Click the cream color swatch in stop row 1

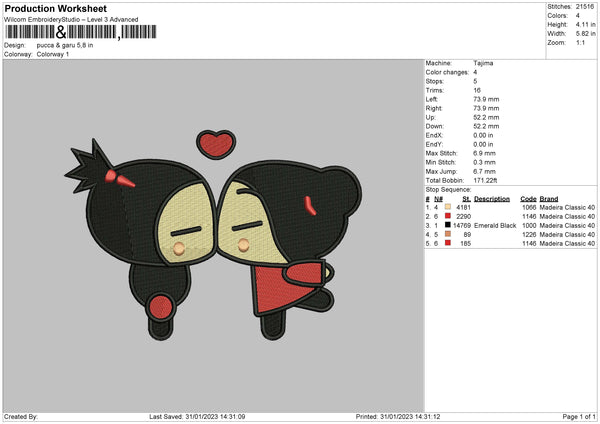pyautogui.click(x=448, y=207)
